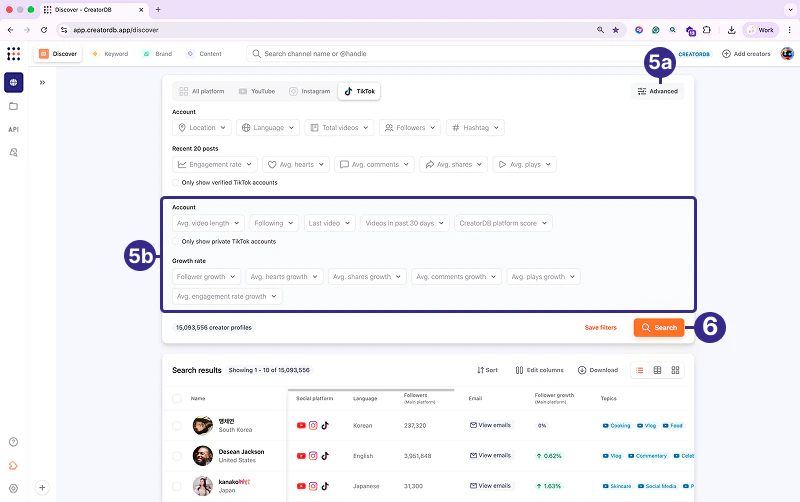This screenshot has height=502, width=800.
Task: Open Avg. engagement rate growth dropdown
Action: coord(227,296)
